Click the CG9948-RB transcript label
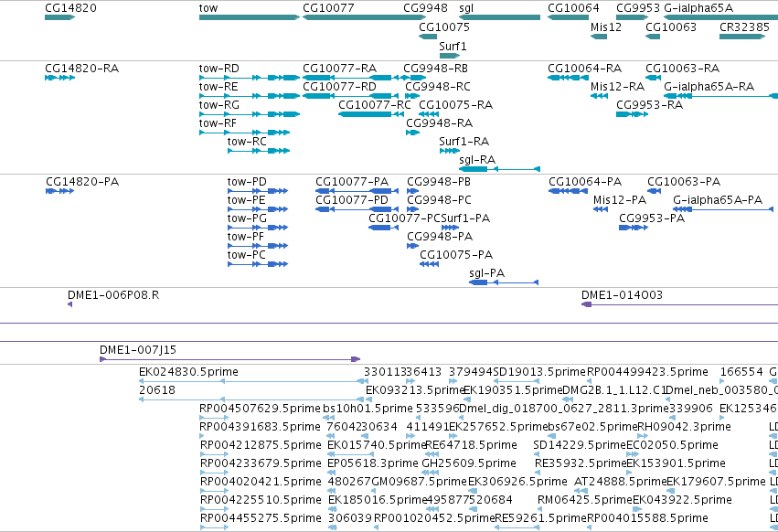The image size is (778, 532). pyautogui.click(x=435, y=68)
